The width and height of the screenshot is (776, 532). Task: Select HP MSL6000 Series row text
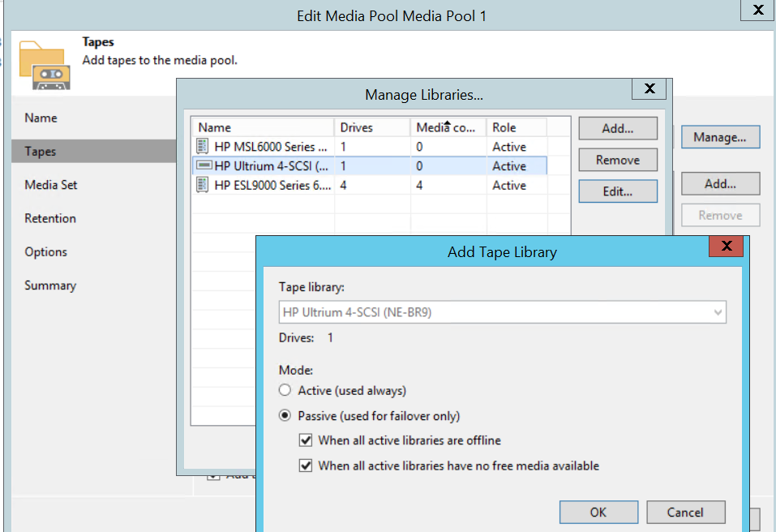[x=271, y=147]
